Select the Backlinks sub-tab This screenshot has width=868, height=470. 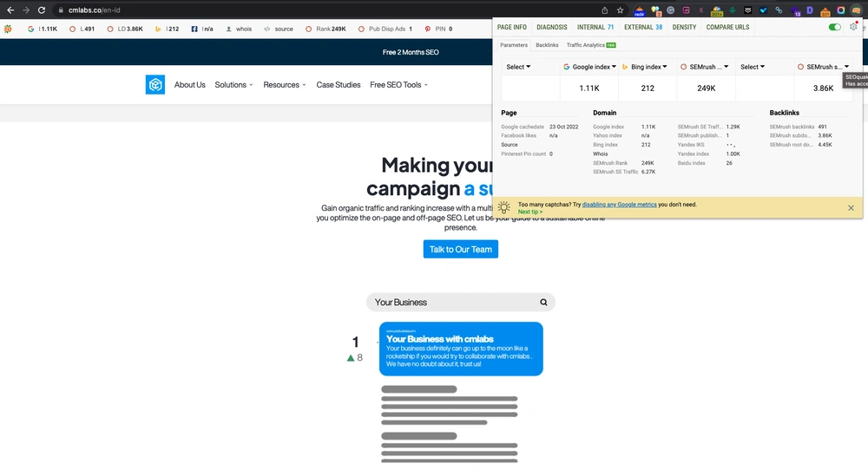[547, 45]
